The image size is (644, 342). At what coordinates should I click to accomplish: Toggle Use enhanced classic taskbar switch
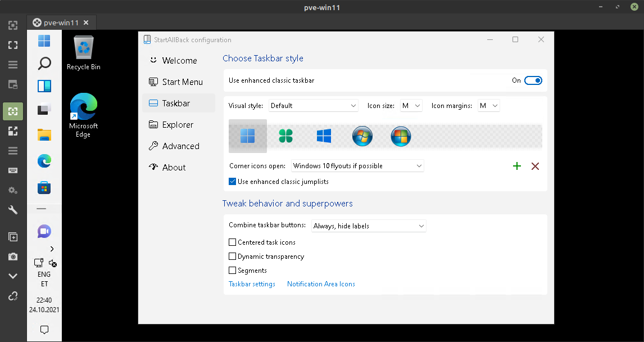coord(533,80)
